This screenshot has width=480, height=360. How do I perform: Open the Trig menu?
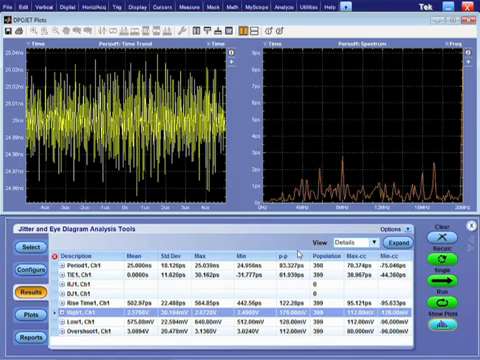117,7
